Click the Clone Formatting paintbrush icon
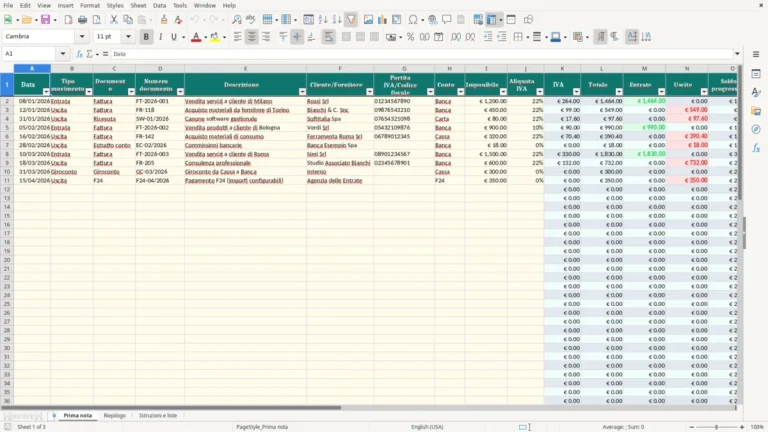The height and width of the screenshot is (432, 768). pyautogui.click(x=164, y=20)
